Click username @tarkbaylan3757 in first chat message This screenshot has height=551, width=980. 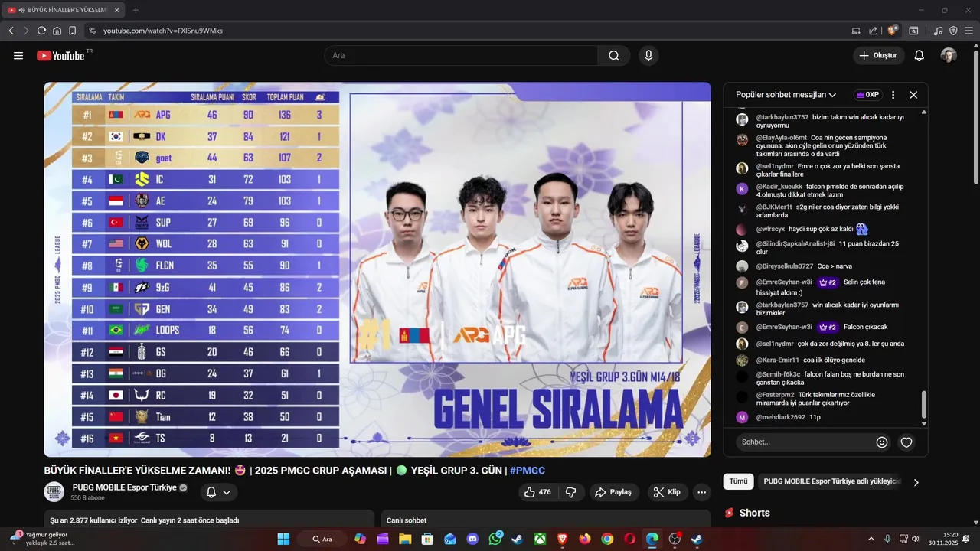pos(782,117)
